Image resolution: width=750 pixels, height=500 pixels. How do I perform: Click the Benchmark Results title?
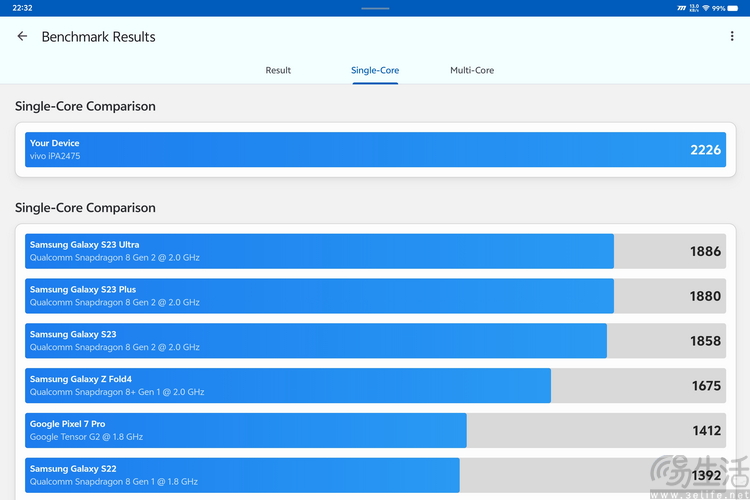pos(99,37)
